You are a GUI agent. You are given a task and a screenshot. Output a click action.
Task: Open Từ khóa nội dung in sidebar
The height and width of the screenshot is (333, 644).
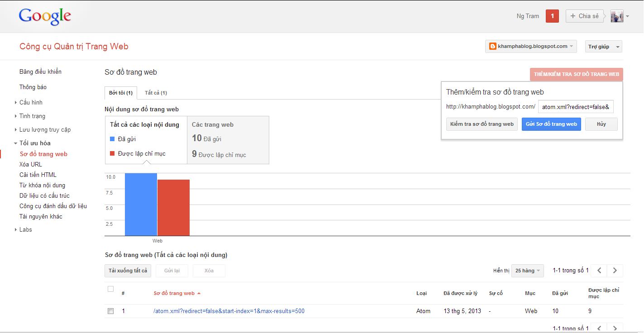coord(42,185)
